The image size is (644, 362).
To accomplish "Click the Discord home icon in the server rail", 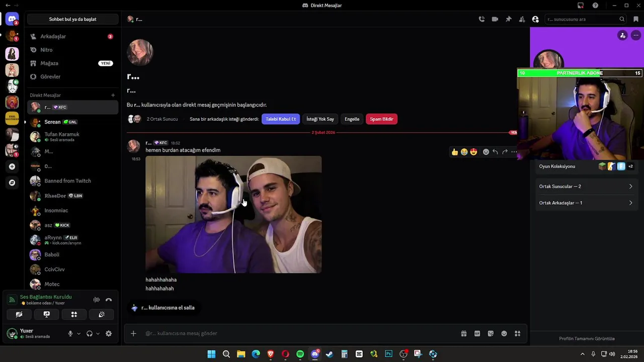I will click(12, 19).
